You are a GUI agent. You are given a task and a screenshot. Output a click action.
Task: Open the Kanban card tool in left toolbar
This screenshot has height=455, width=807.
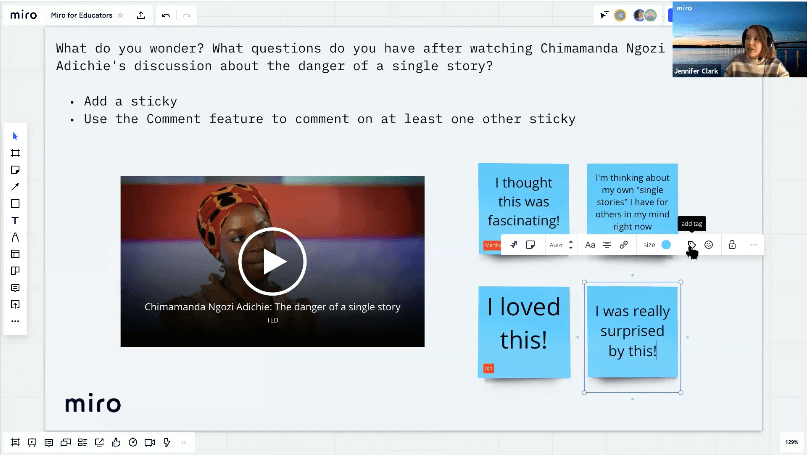[15, 271]
